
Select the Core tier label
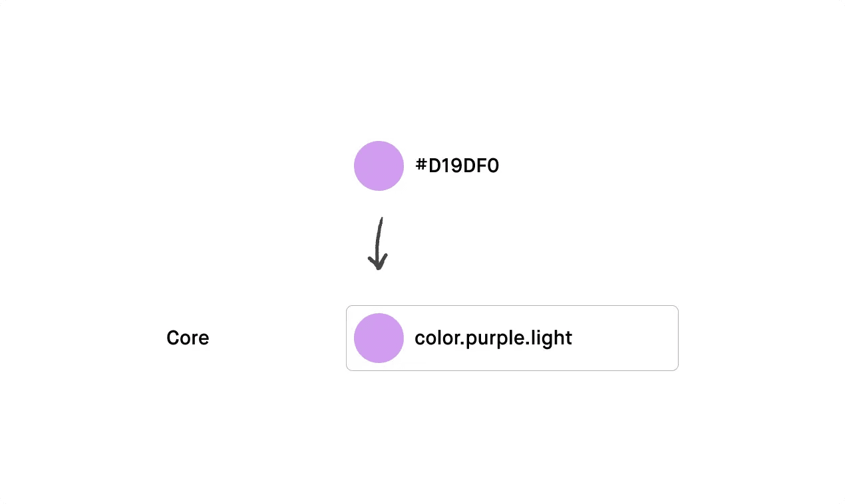[188, 338]
